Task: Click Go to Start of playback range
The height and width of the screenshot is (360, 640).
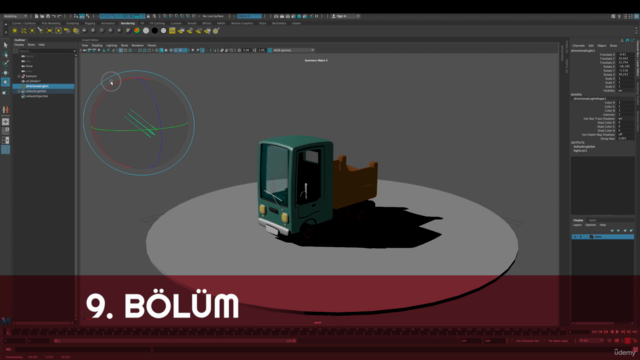Action: coord(594,332)
